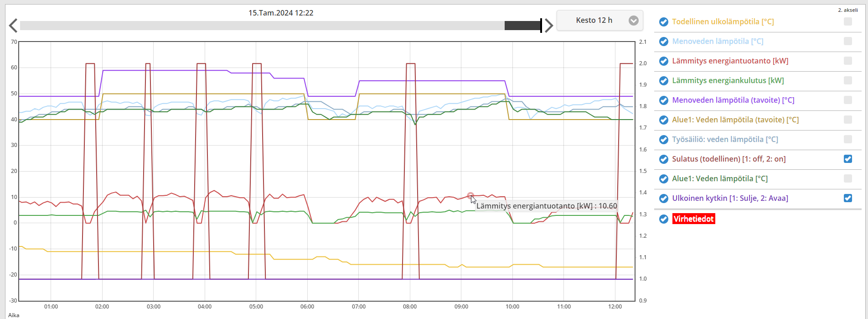Toggle the blue check icon for Todellinen ulkolämpötila
The image size is (868, 319).
664,22
